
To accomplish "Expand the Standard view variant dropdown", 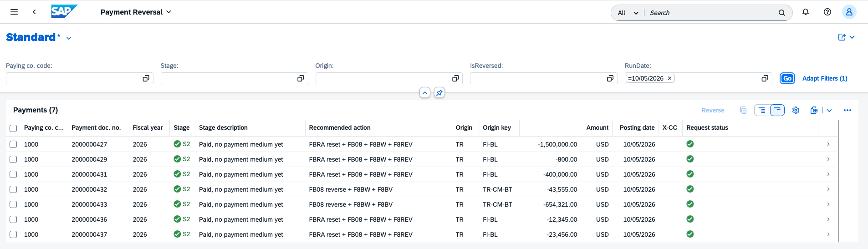I will coord(69,38).
